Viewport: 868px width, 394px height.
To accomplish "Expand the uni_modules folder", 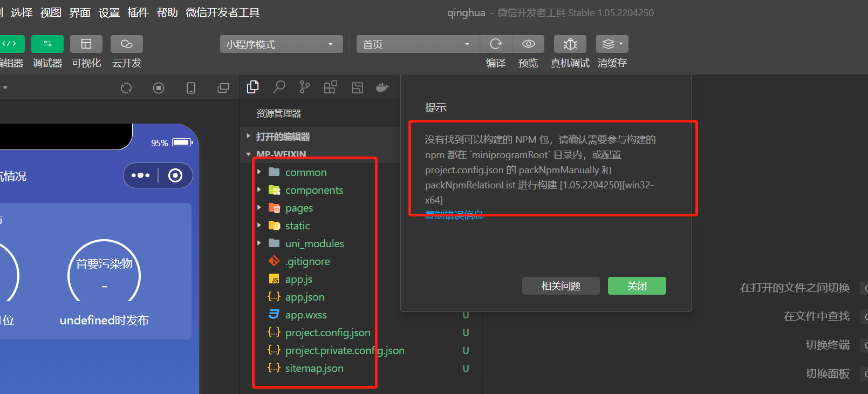I will [x=259, y=243].
